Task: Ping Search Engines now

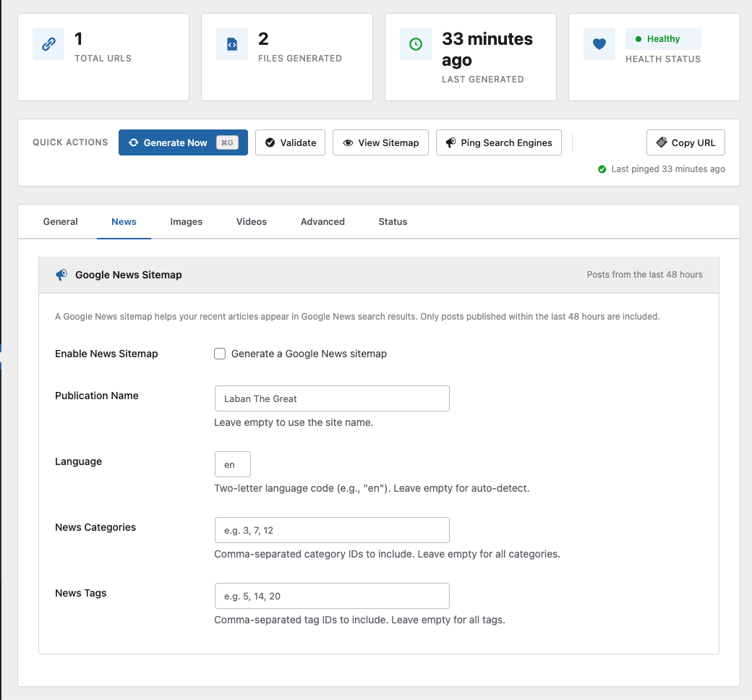Action: [499, 142]
